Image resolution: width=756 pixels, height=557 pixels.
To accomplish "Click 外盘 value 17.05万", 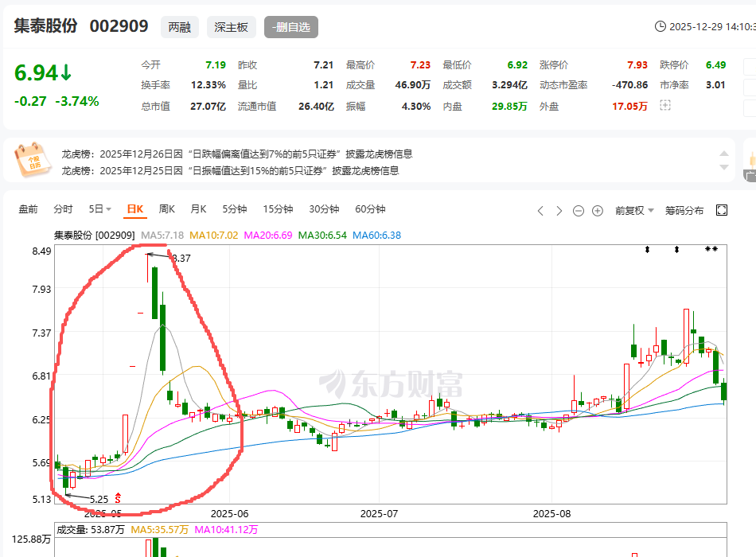I will [x=629, y=106].
